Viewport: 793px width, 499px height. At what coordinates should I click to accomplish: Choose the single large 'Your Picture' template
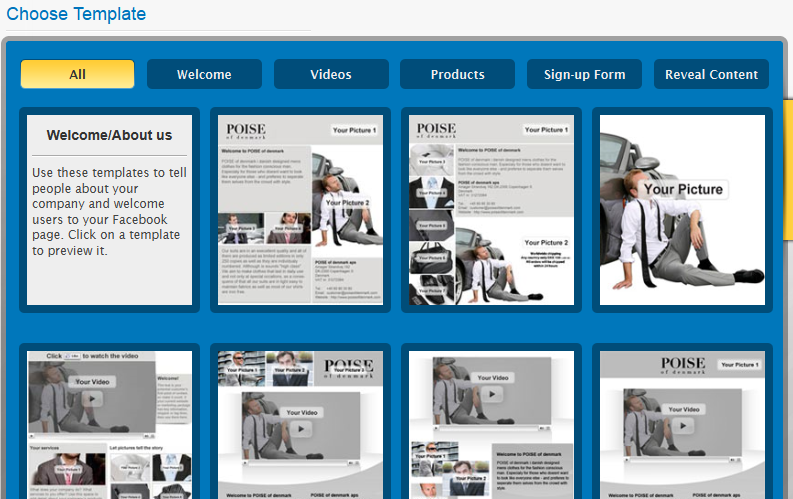point(682,210)
